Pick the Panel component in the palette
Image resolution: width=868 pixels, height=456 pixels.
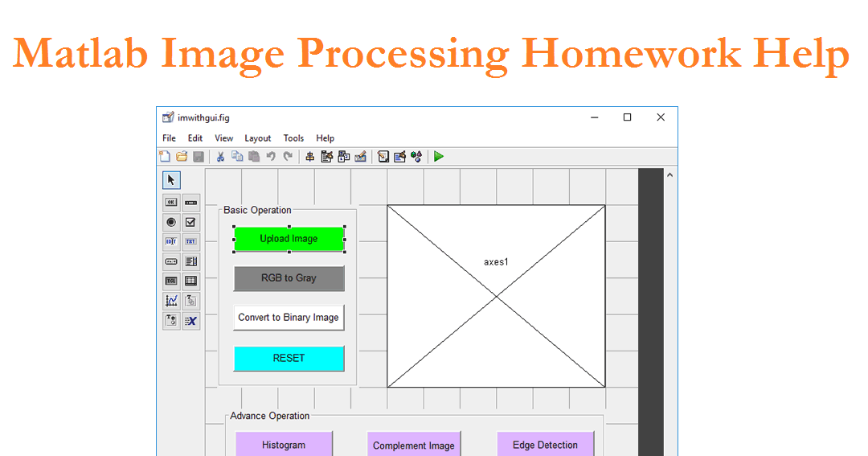pos(191,301)
